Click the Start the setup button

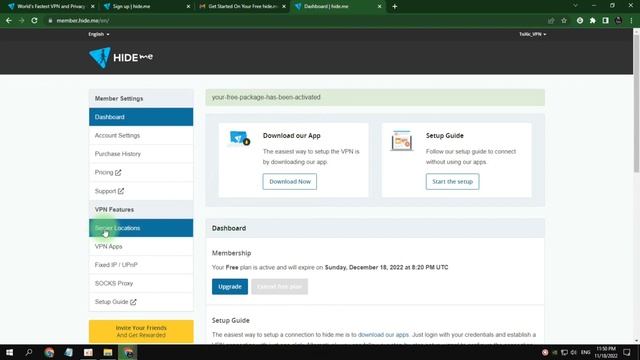[x=453, y=182]
